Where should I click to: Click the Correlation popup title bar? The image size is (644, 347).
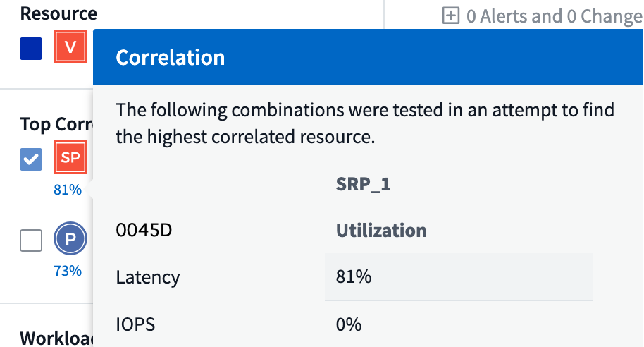coord(366,57)
